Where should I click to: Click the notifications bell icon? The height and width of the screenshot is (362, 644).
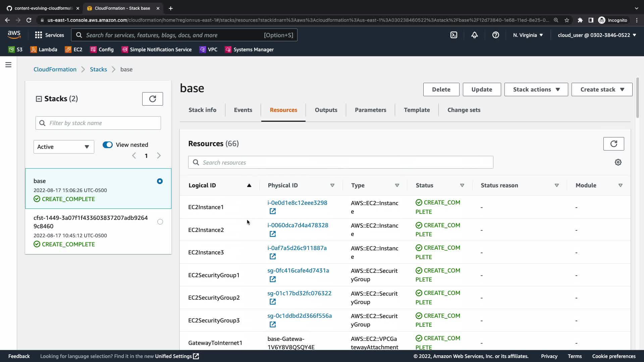click(474, 35)
